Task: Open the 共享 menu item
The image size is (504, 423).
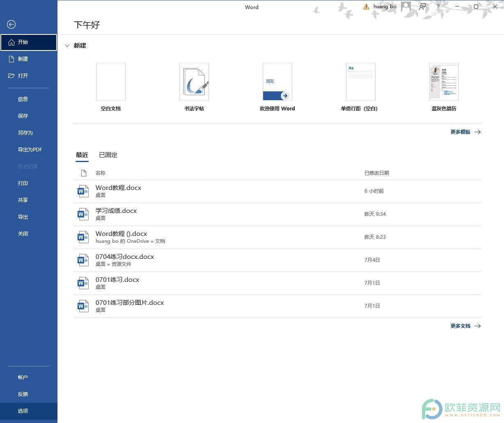Action: pyautogui.click(x=29, y=200)
